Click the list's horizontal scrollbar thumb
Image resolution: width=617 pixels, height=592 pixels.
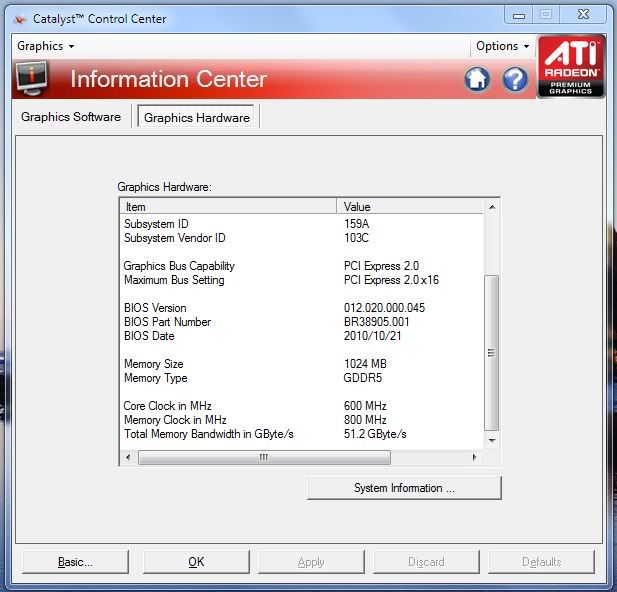coord(264,457)
